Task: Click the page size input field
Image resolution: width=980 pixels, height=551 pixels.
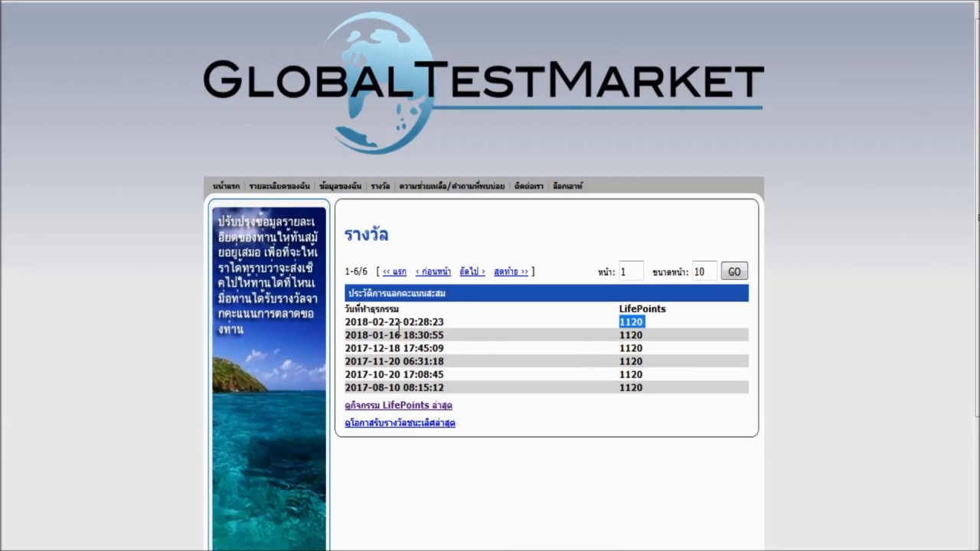Action: coord(704,271)
